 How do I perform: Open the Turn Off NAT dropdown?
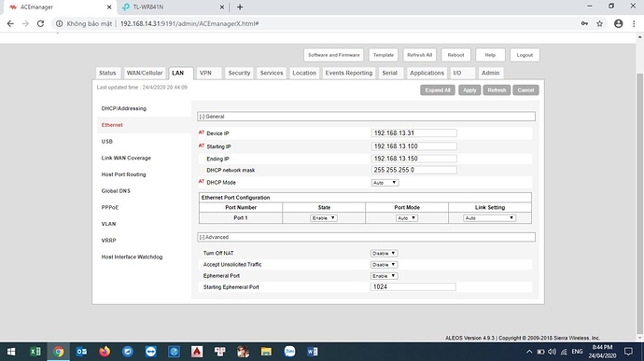pos(384,254)
